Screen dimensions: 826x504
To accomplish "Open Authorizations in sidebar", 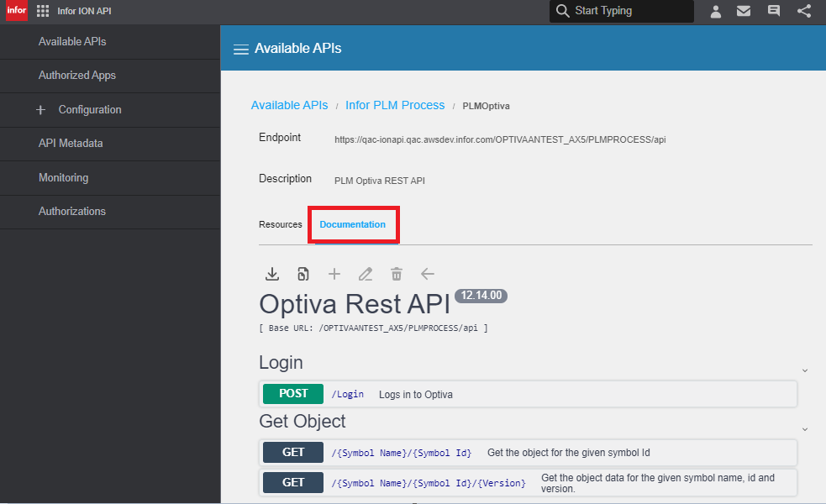I will pos(110,212).
